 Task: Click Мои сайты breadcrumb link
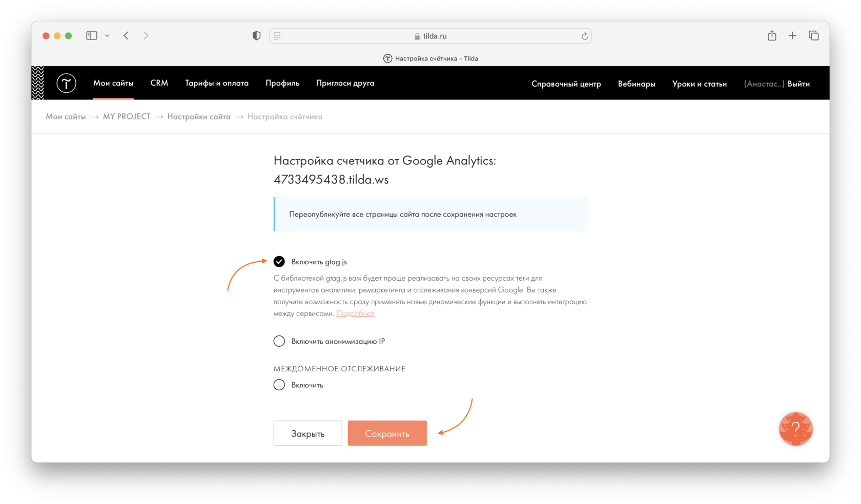tap(66, 117)
